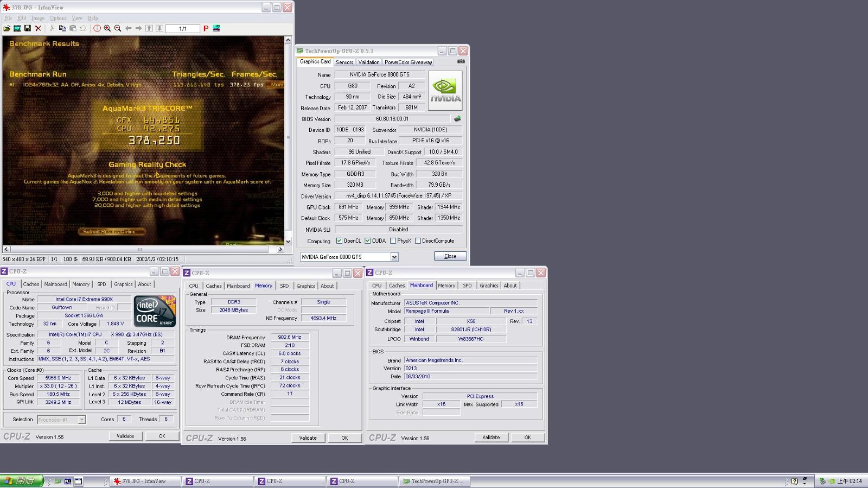The height and width of the screenshot is (488, 868).
Task: Click Validate in the leftmost CPU-Z window
Action: point(125,436)
